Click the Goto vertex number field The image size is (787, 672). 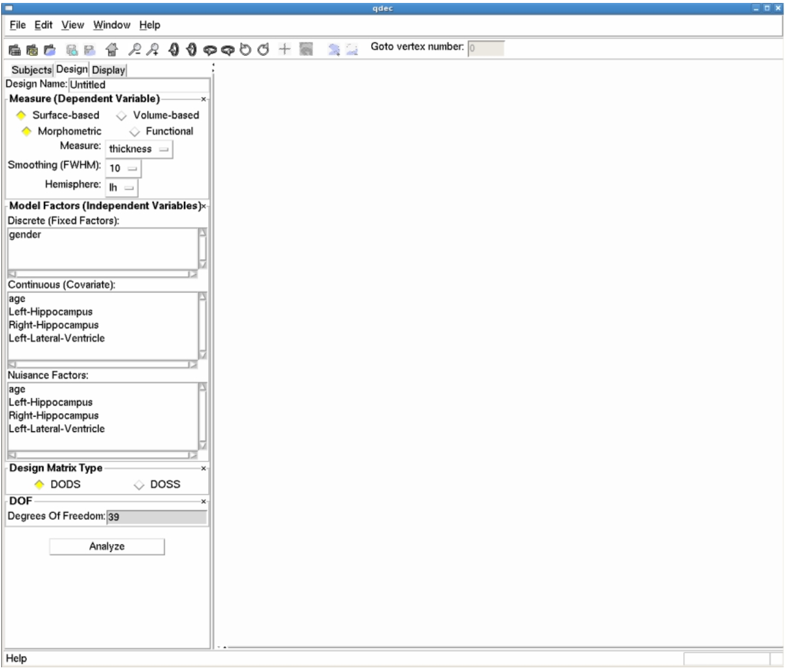[x=486, y=48]
